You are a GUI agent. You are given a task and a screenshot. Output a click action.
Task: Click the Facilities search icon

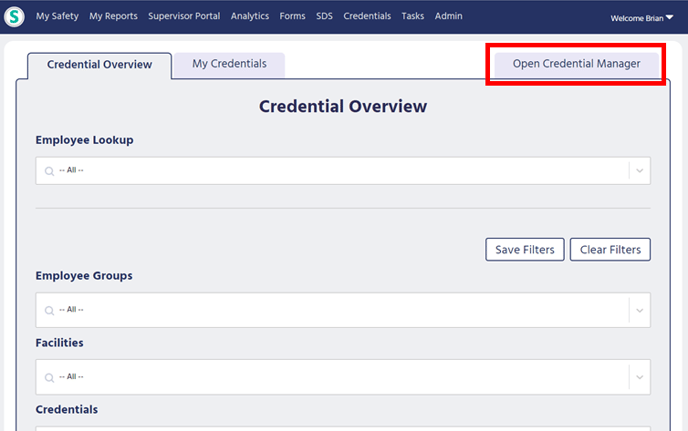click(49, 377)
